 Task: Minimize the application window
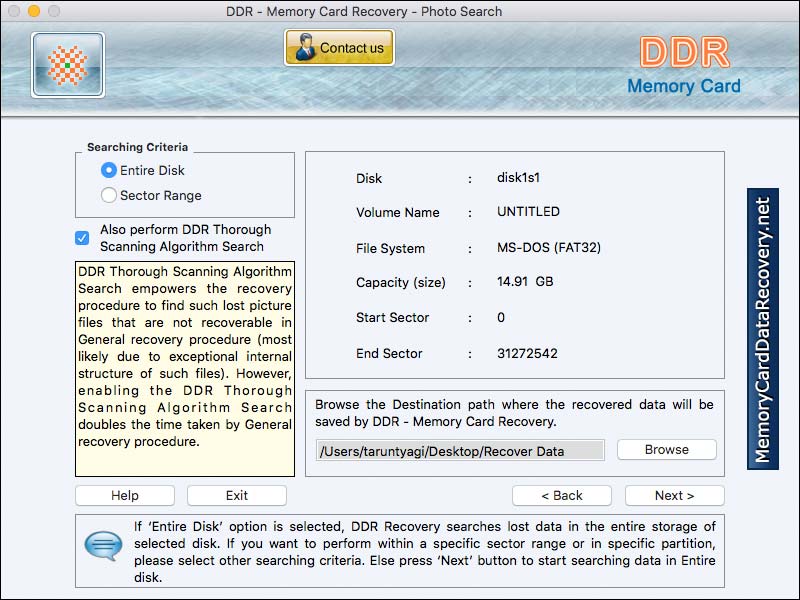[33, 11]
